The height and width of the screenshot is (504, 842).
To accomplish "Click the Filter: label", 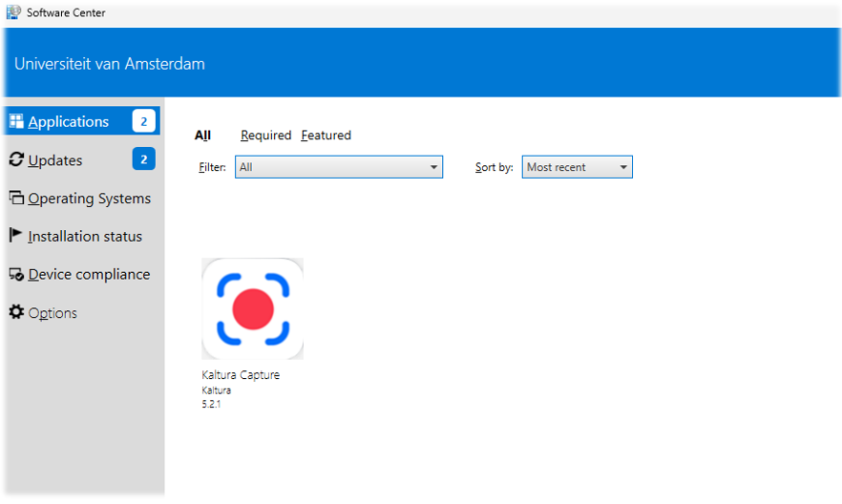I will click(x=213, y=167).
